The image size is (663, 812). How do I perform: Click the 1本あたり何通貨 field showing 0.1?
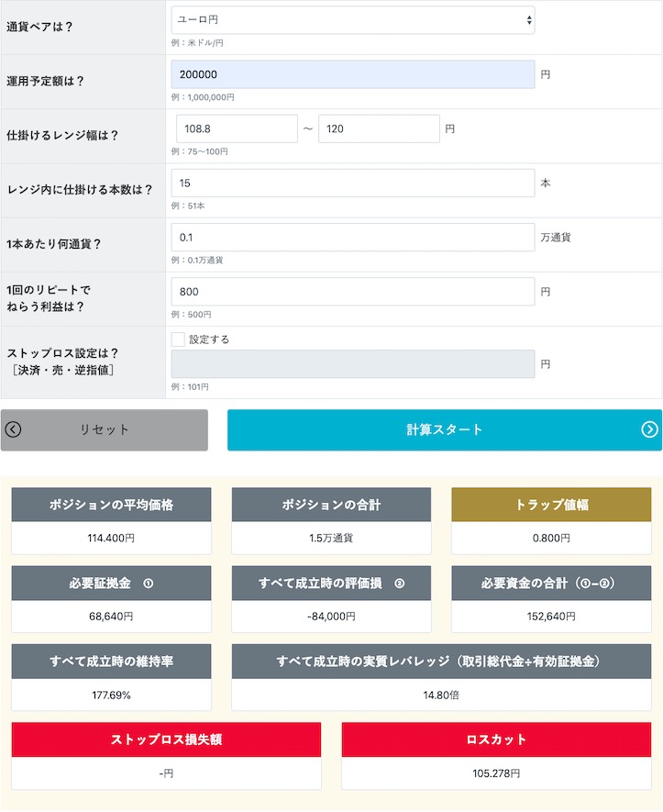click(x=352, y=238)
